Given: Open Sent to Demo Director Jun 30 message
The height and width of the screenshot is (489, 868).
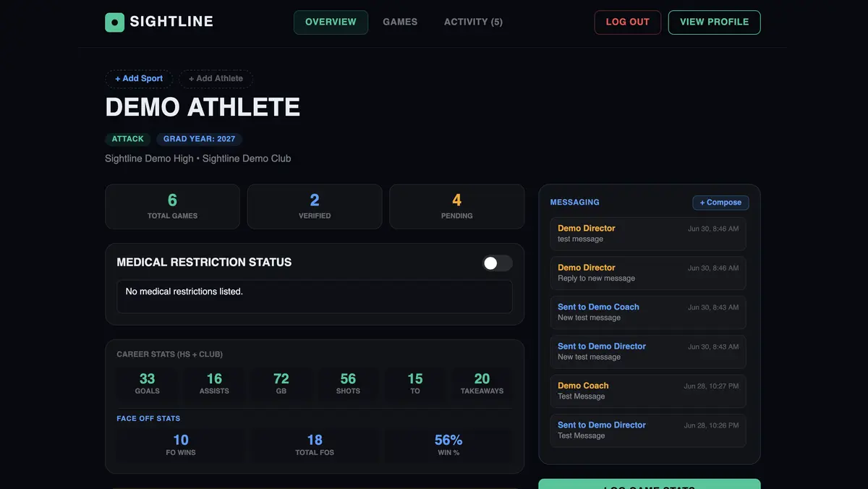Looking at the screenshot, I should tap(648, 352).
